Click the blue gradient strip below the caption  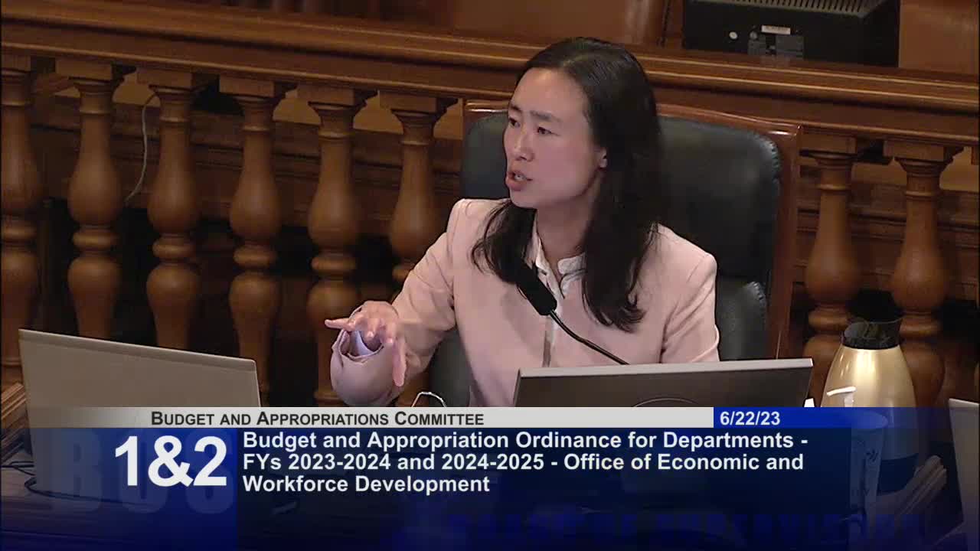point(490,520)
